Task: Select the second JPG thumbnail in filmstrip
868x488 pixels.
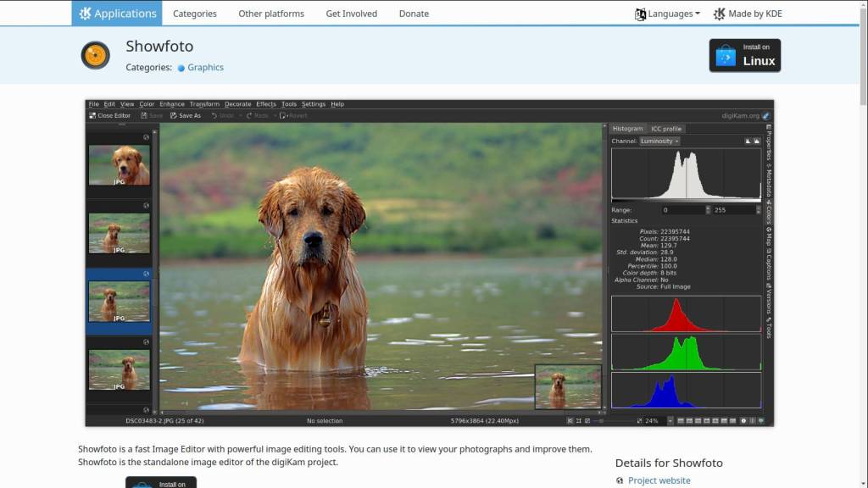Action: [119, 234]
